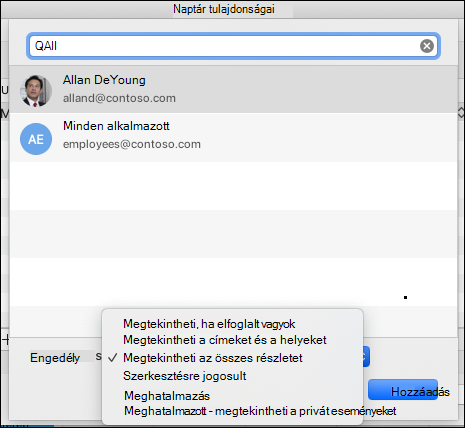Choose Megtekintheti az összes részletet option
The width and height of the screenshot is (465, 428).
(213, 358)
